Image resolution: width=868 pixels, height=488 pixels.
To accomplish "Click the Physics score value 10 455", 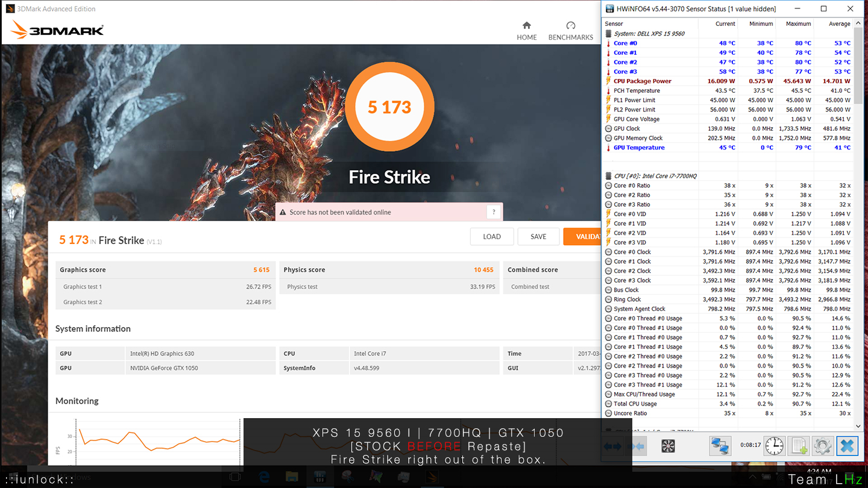I will [x=483, y=270].
